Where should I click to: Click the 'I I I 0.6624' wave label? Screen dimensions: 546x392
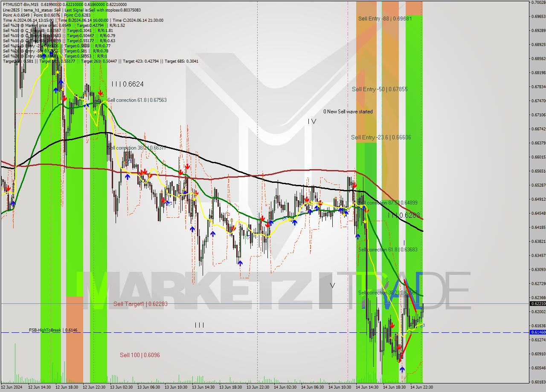click(x=127, y=84)
